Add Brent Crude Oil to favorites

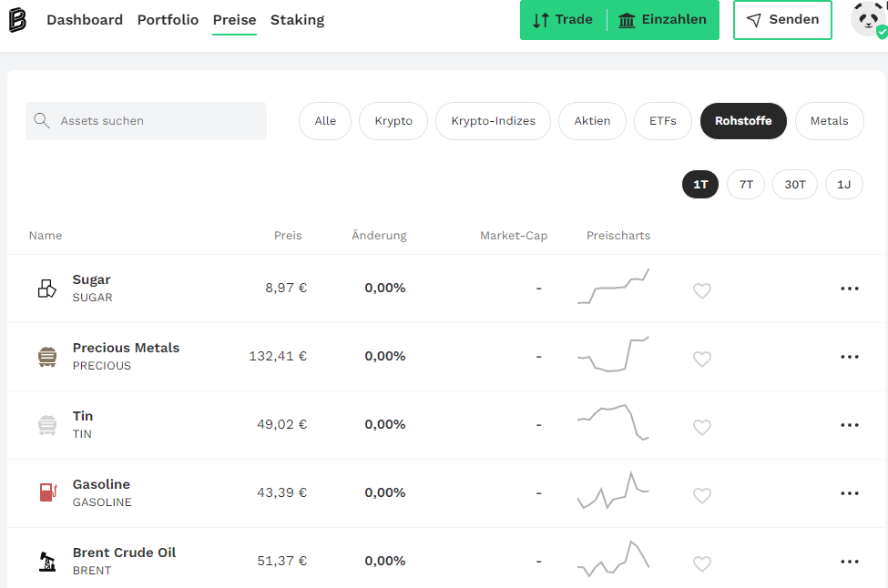pyautogui.click(x=701, y=563)
